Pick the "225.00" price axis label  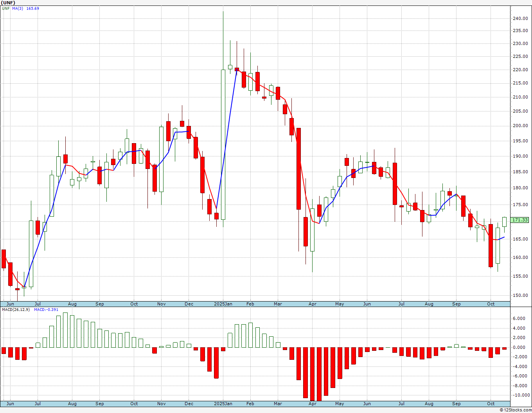pyautogui.click(x=520, y=57)
